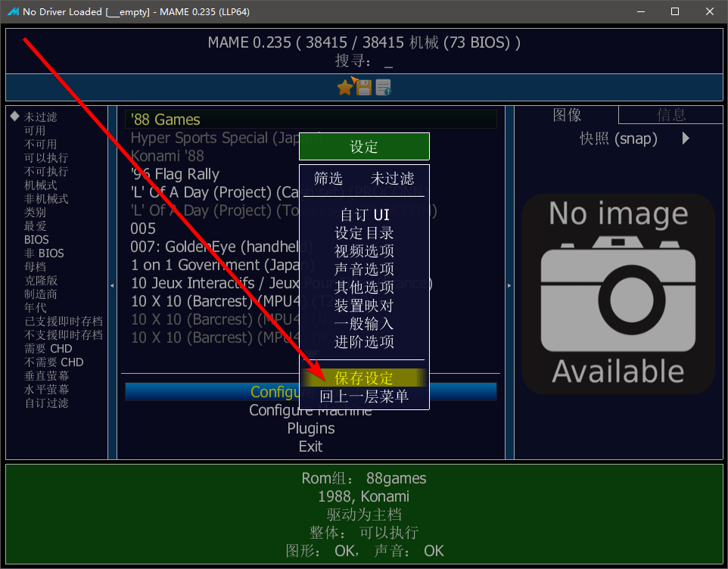
Task: Go to next image type after 快照 (snap)
Action: pos(686,138)
